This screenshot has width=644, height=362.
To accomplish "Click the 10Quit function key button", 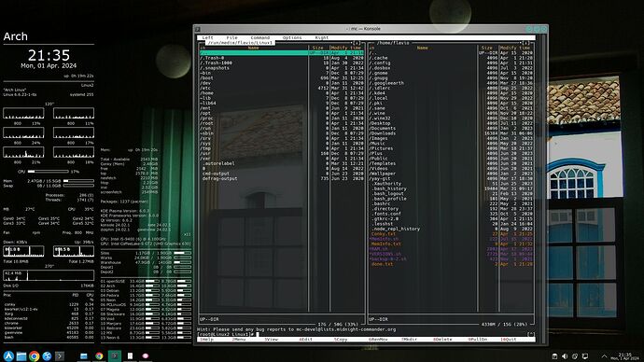I will pos(509,340).
